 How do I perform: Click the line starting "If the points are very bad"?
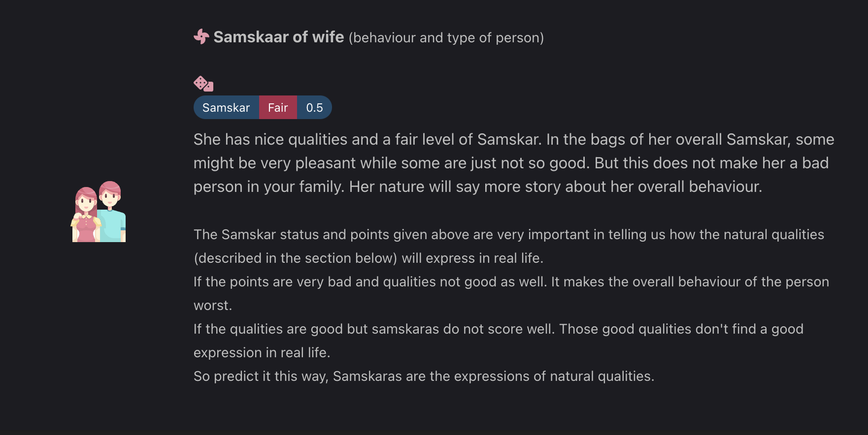pos(511,282)
